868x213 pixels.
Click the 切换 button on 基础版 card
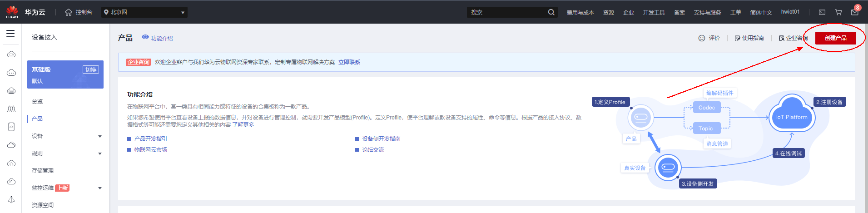(x=91, y=69)
